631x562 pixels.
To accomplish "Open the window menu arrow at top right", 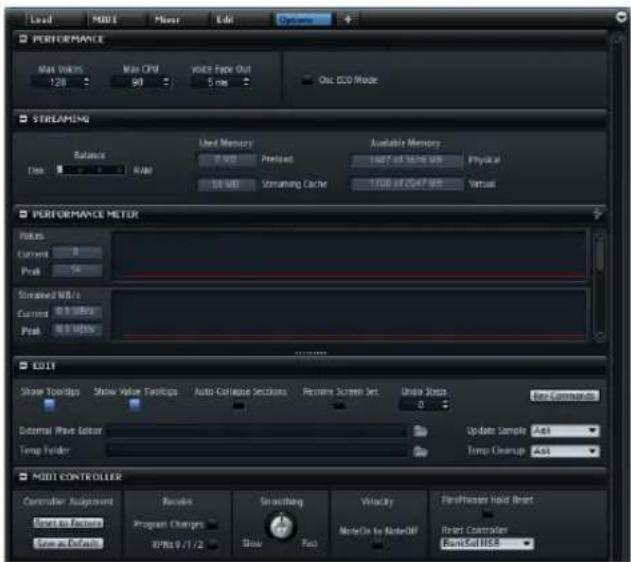I will pos(622,16).
